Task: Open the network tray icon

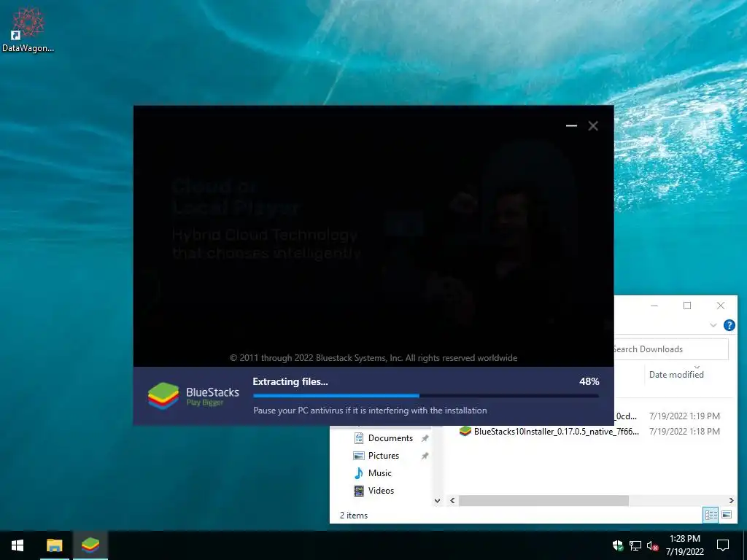Action: tap(635, 545)
